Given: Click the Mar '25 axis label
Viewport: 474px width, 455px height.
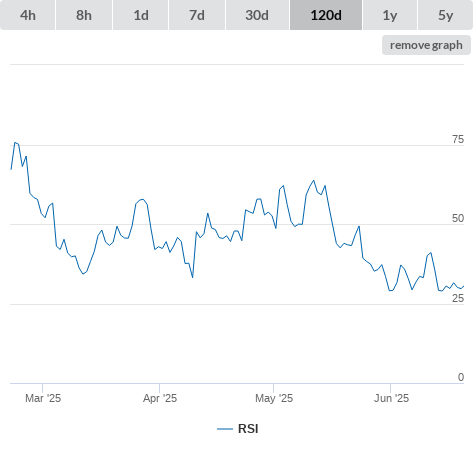Looking at the screenshot, I should click(43, 398).
